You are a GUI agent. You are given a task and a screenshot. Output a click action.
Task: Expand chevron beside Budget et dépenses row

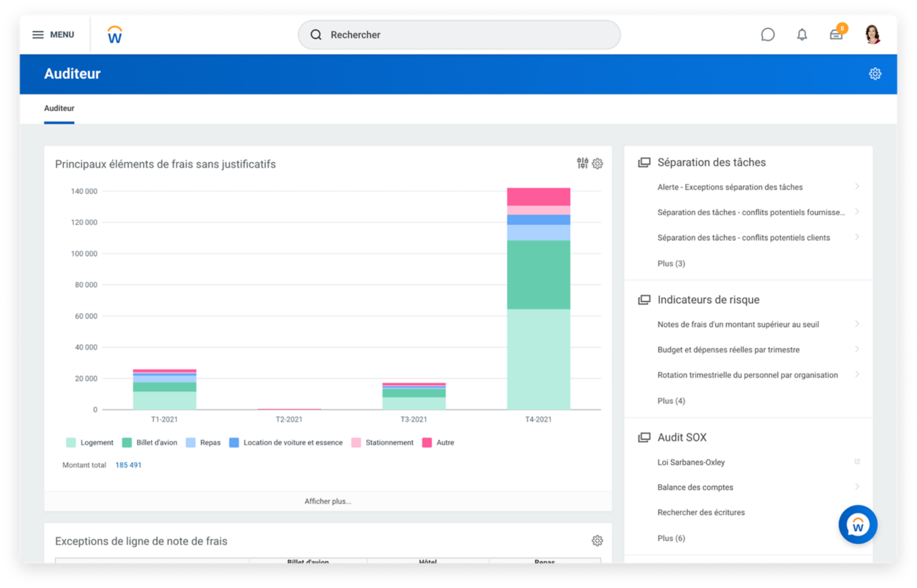tap(857, 349)
